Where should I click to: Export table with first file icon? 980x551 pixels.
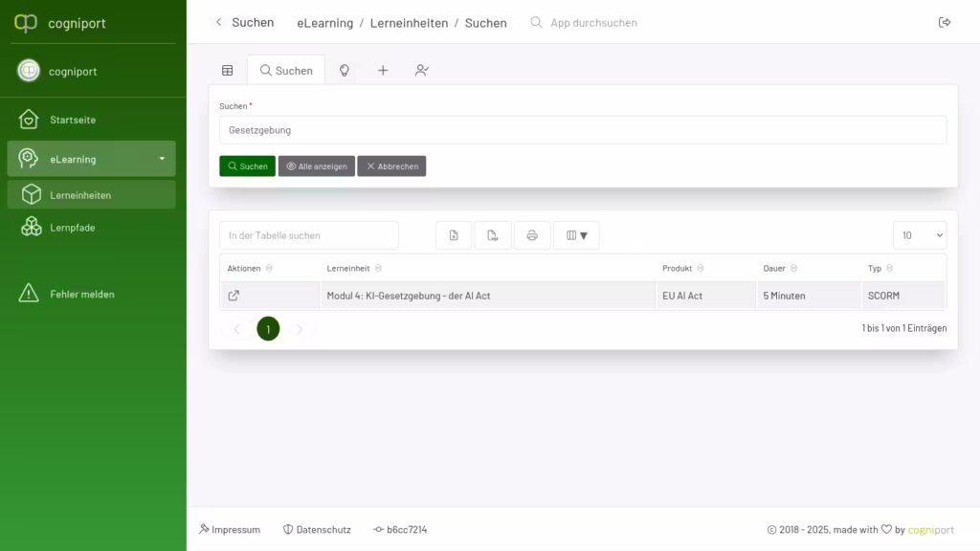(x=454, y=235)
